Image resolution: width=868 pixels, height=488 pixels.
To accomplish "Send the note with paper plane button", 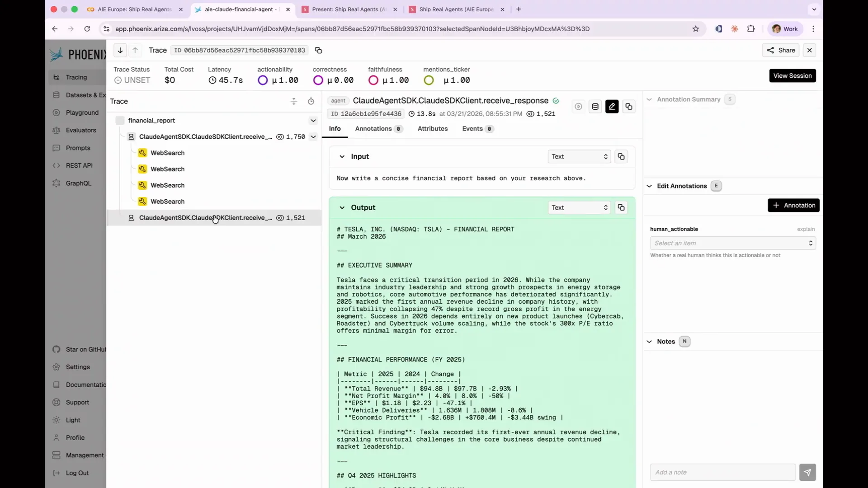I will coord(807,473).
